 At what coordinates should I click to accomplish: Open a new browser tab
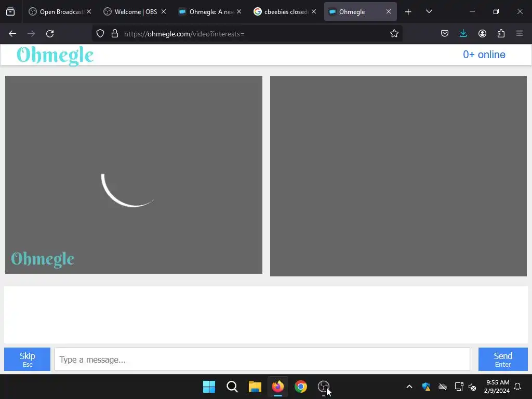click(408, 12)
